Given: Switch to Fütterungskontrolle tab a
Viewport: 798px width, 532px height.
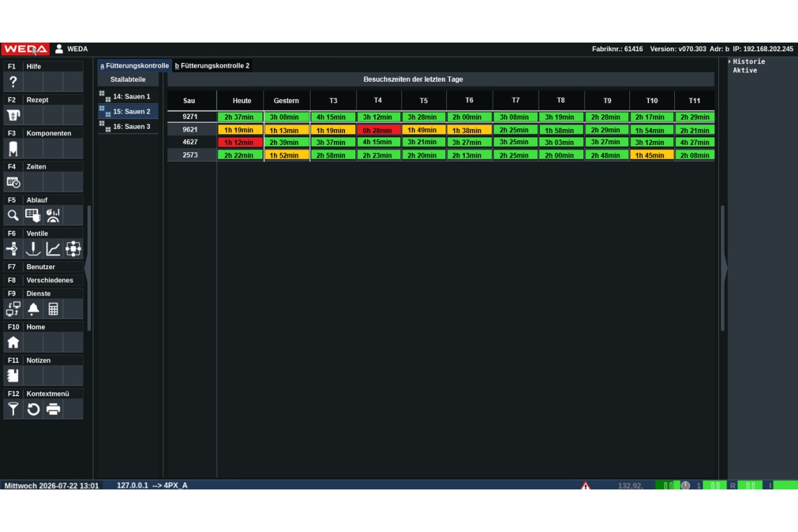Looking at the screenshot, I should [x=134, y=66].
